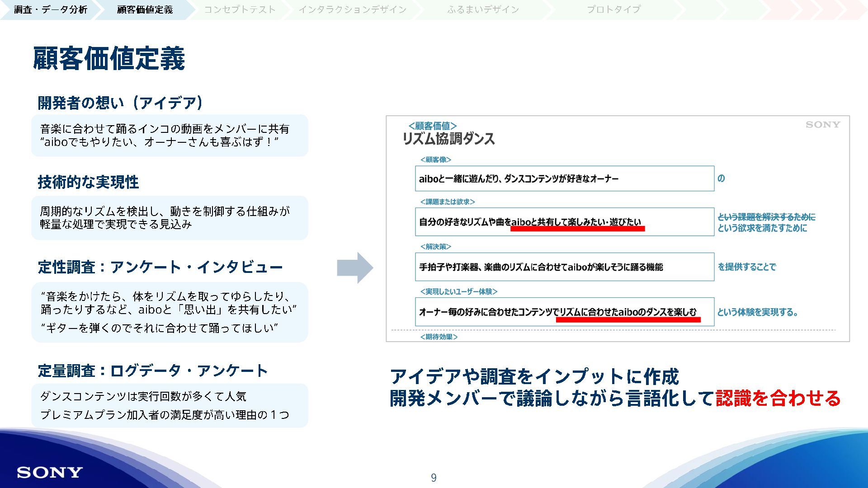868x488 pixels.
Task: Open the コンセプトテスト step tab
Action: [240, 9]
